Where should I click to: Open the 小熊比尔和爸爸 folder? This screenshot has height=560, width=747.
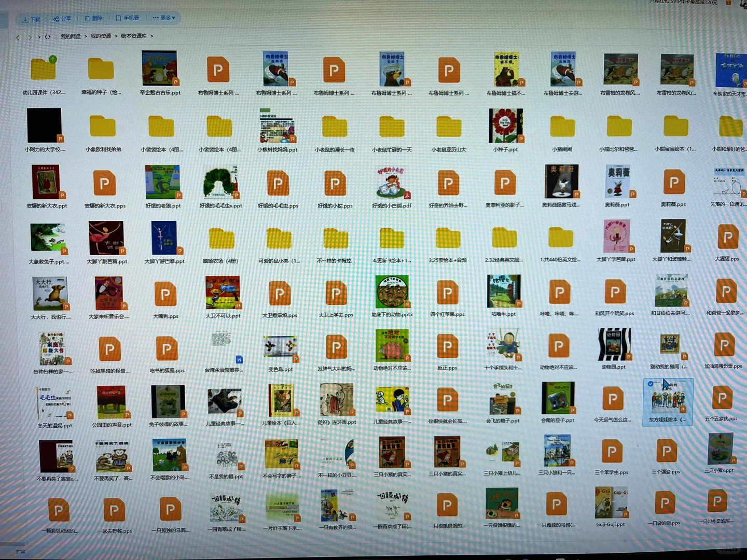pyautogui.click(x=619, y=126)
